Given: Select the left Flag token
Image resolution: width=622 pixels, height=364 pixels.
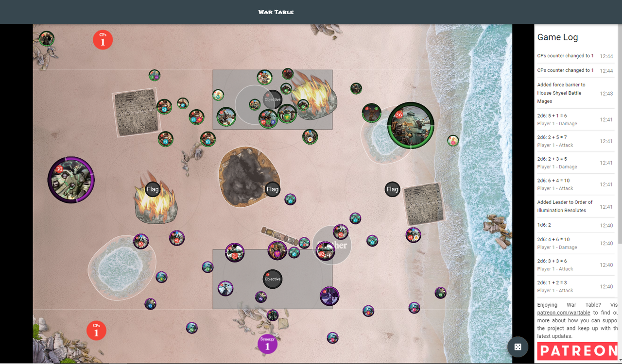Looking at the screenshot, I should pos(153,189).
